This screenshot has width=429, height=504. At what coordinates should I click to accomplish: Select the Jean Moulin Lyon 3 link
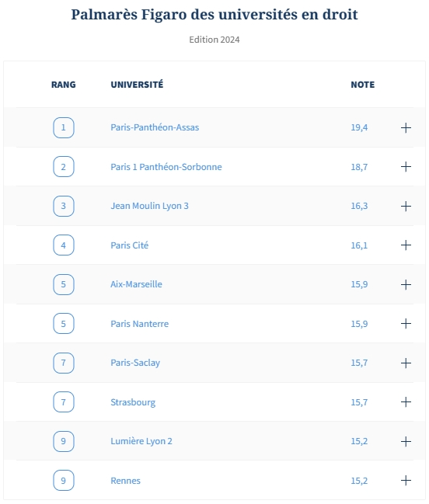(149, 206)
